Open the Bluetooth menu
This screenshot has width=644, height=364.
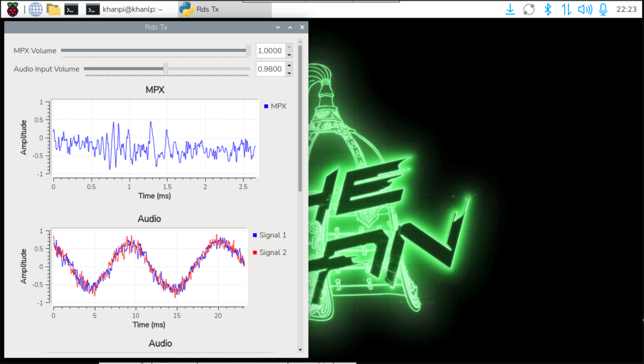[x=548, y=9]
